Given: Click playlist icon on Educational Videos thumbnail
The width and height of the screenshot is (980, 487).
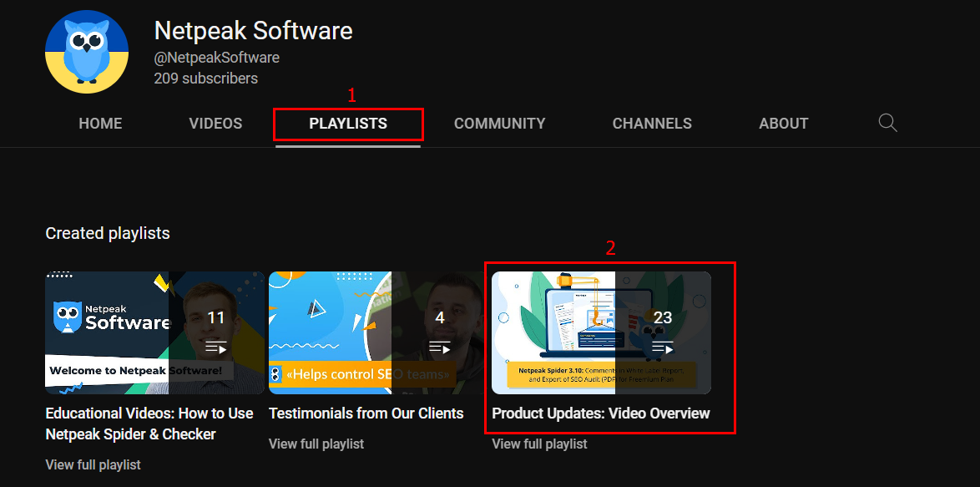Looking at the screenshot, I should [216, 347].
